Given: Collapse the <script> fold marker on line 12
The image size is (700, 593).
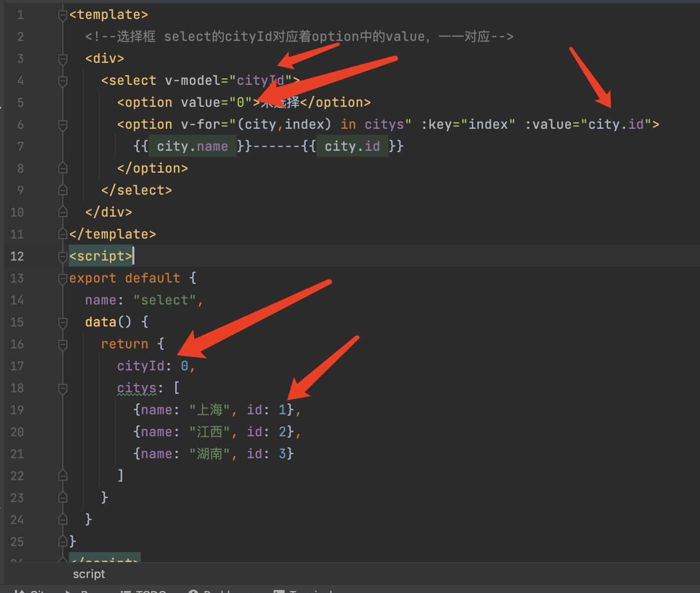Looking at the screenshot, I should [x=62, y=257].
